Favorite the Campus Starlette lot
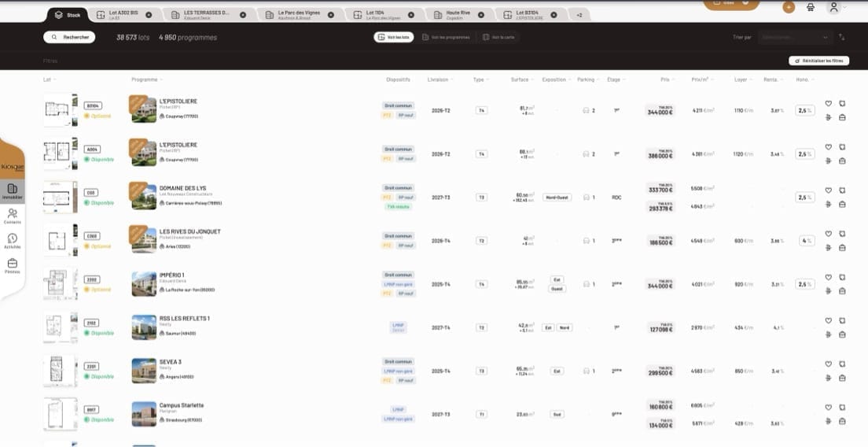Screen dimensions: 868x447 pyautogui.click(x=828, y=407)
